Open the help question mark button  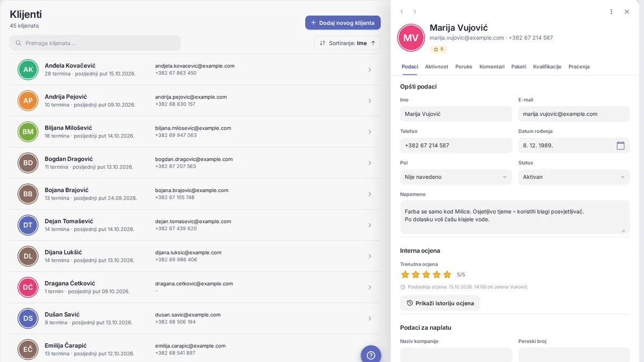click(370, 355)
